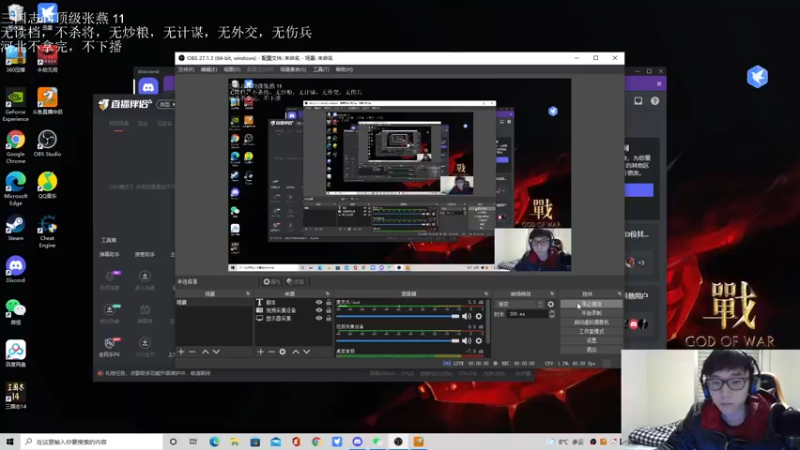Expand the scene transition type dropdown
This screenshot has height=450, width=800.
[x=519, y=304]
